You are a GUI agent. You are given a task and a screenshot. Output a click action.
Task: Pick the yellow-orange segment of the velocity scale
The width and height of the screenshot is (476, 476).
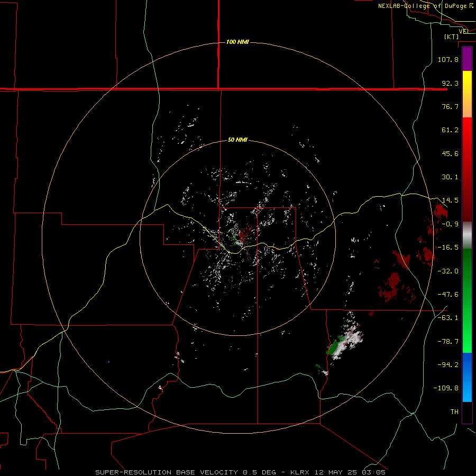(x=467, y=94)
